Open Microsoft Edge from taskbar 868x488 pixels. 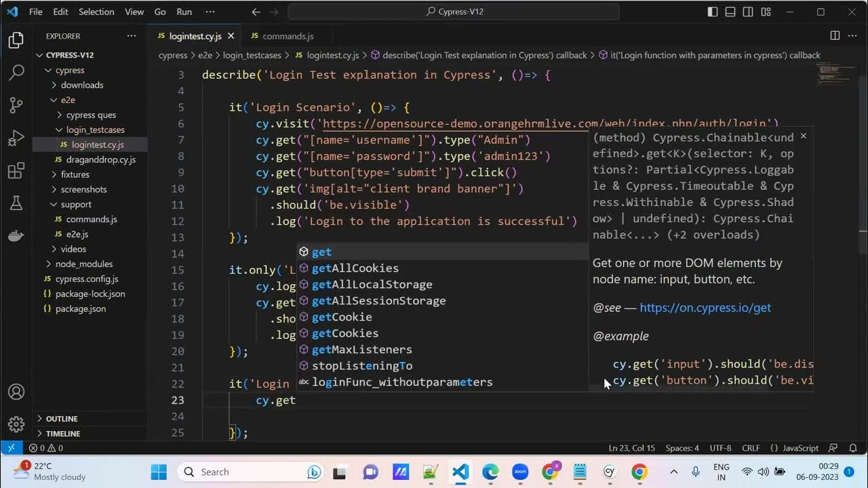[x=490, y=472]
